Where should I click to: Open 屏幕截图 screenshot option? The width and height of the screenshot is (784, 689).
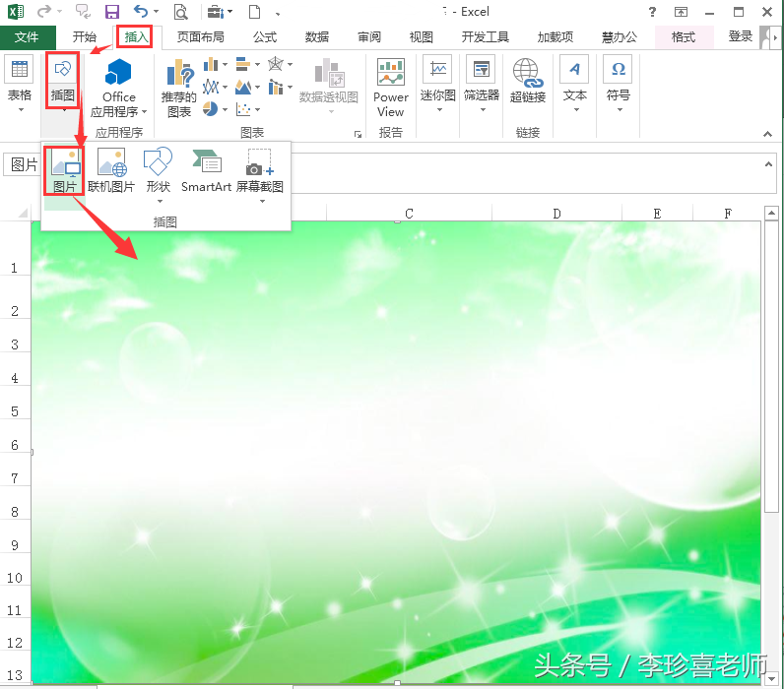click(x=259, y=174)
